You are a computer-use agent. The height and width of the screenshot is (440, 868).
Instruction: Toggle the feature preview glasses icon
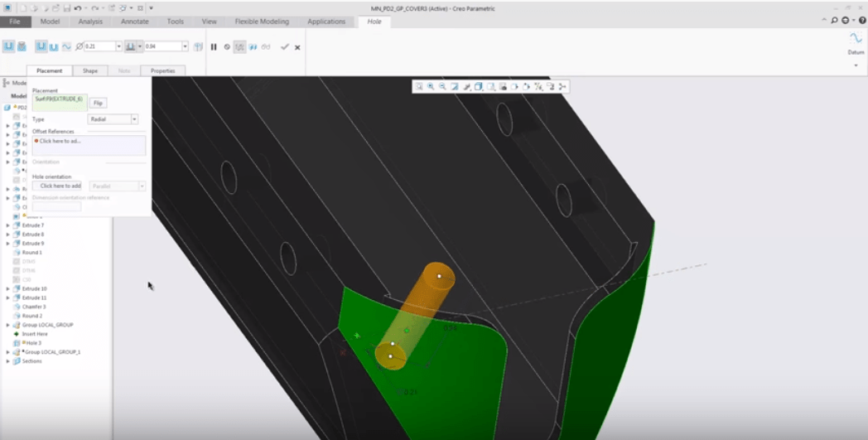[x=266, y=47]
